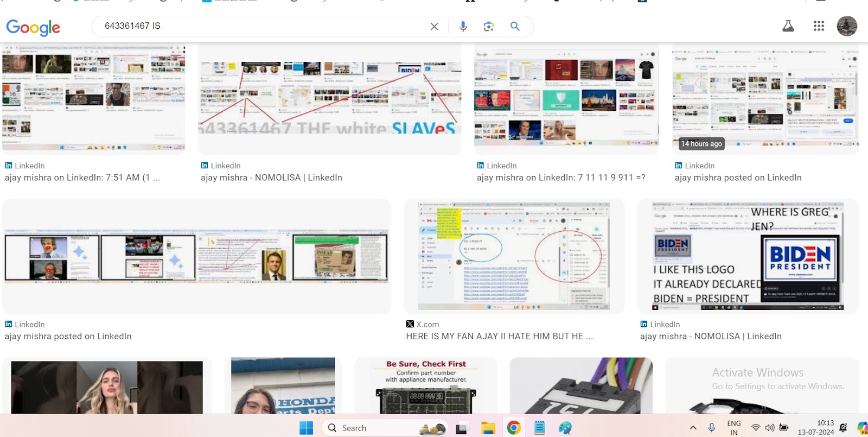Clear the search query with X
868x437 pixels.
(434, 26)
